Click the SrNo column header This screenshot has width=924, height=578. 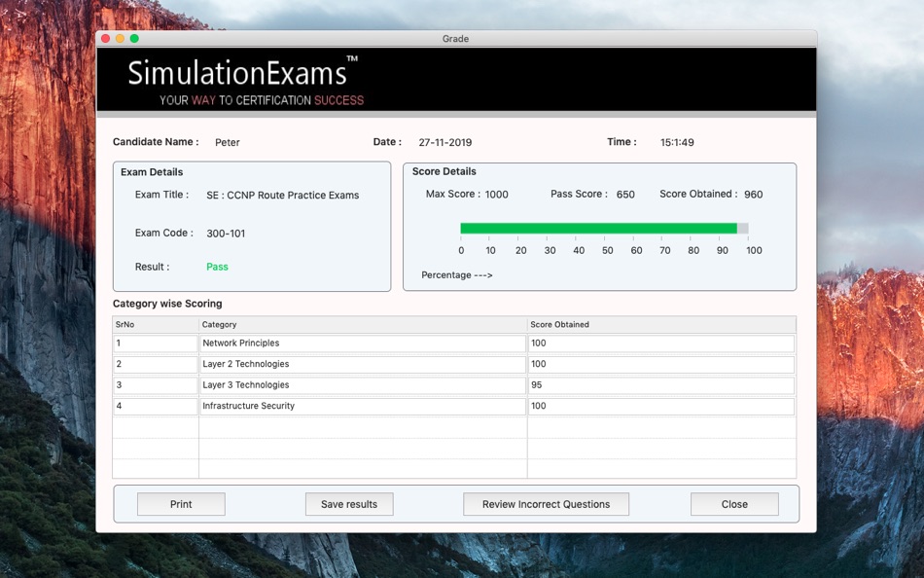(x=156, y=324)
